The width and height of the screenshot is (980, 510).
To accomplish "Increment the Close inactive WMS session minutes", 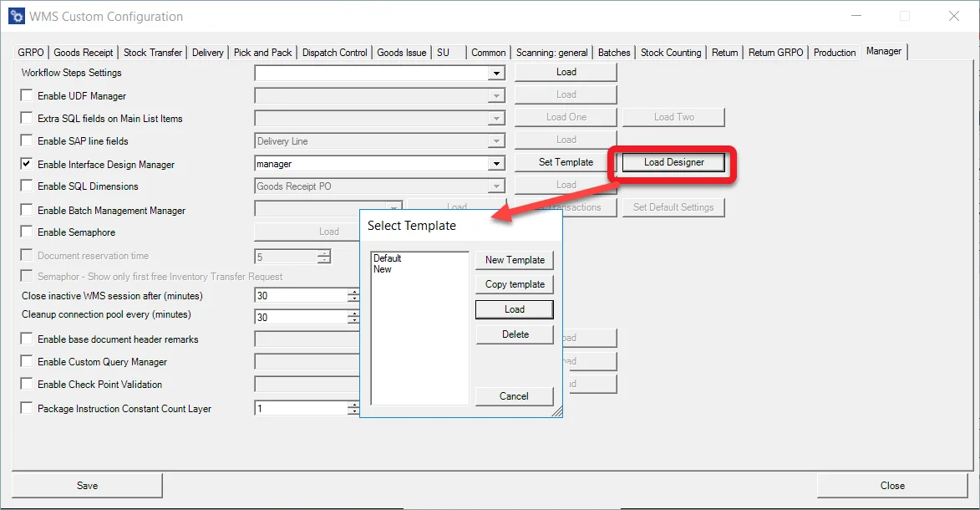I will point(353,290).
